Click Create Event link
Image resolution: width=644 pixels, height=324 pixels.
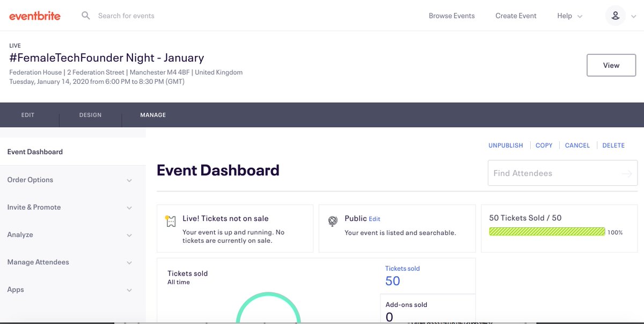(516, 16)
